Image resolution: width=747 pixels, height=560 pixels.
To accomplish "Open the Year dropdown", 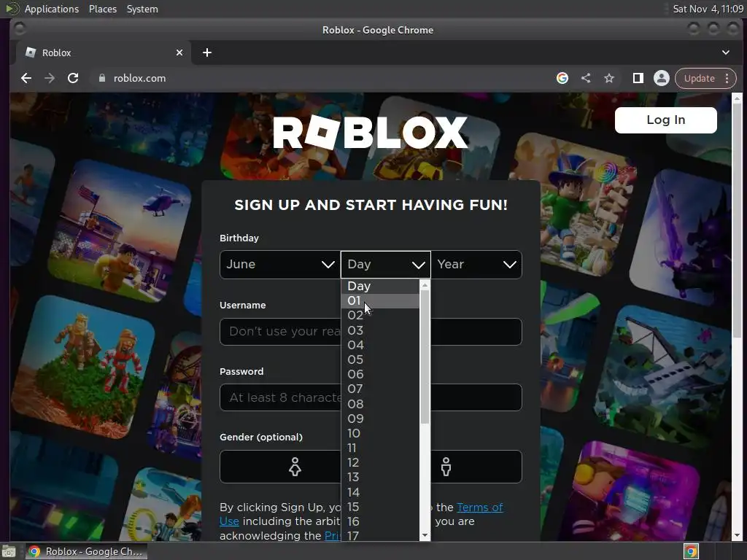I will click(476, 265).
